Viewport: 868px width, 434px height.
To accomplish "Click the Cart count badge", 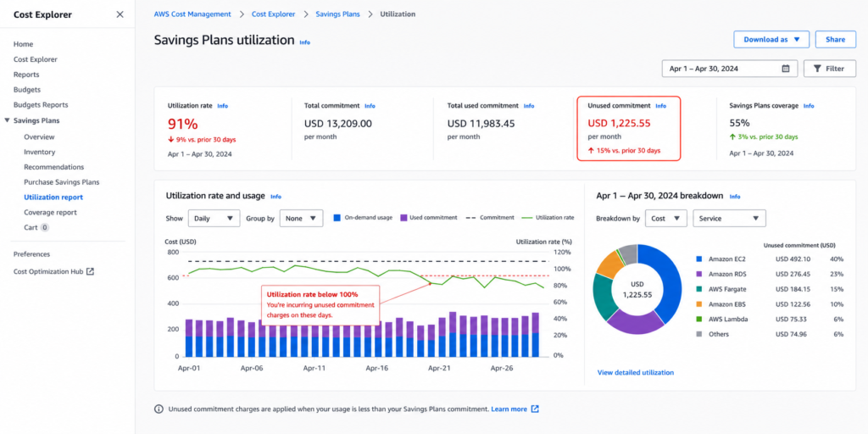I will 45,227.
